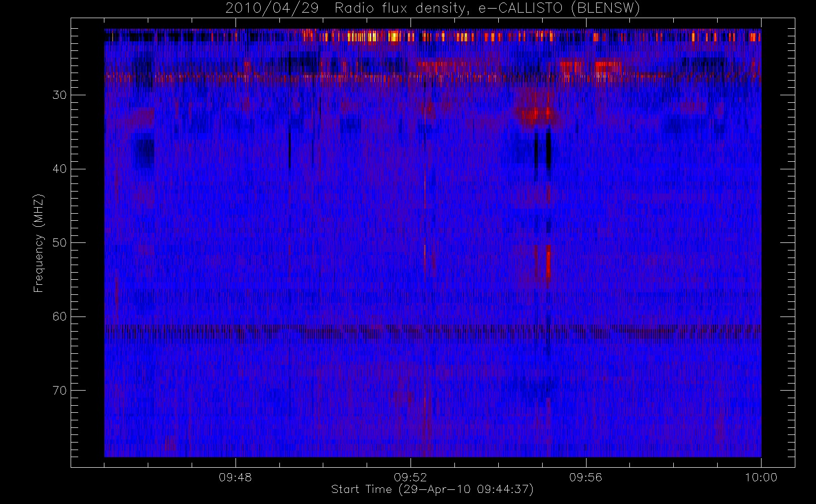
Task: Click the red vertical streak near 52 MHz
Action: [548, 264]
